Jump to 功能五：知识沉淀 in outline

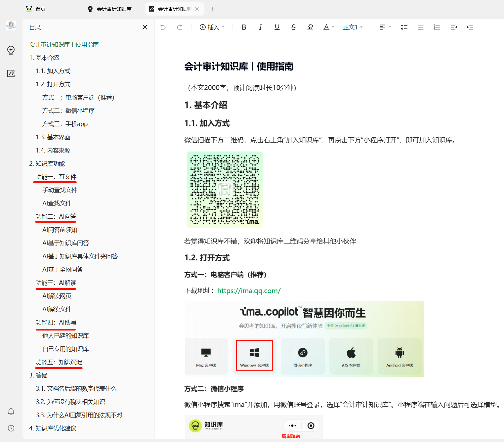click(59, 362)
